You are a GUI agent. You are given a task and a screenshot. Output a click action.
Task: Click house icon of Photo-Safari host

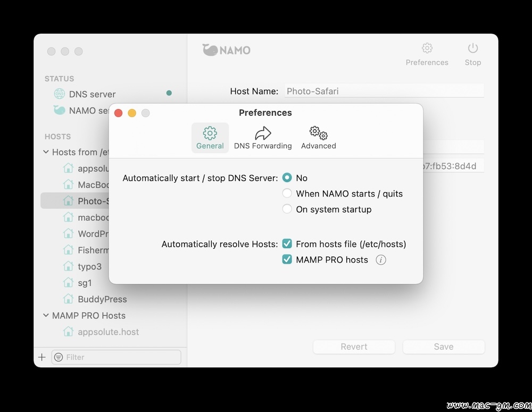(68, 201)
